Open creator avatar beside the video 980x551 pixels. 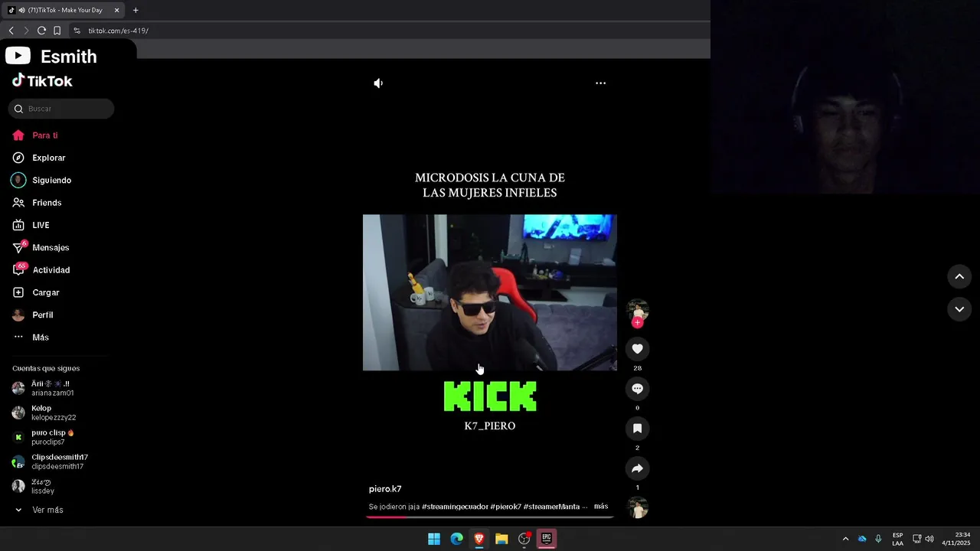(637, 310)
